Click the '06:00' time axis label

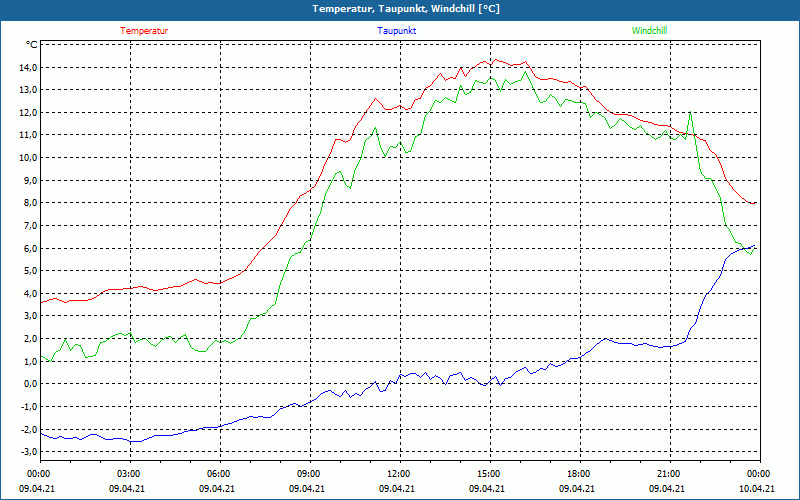tap(217, 474)
